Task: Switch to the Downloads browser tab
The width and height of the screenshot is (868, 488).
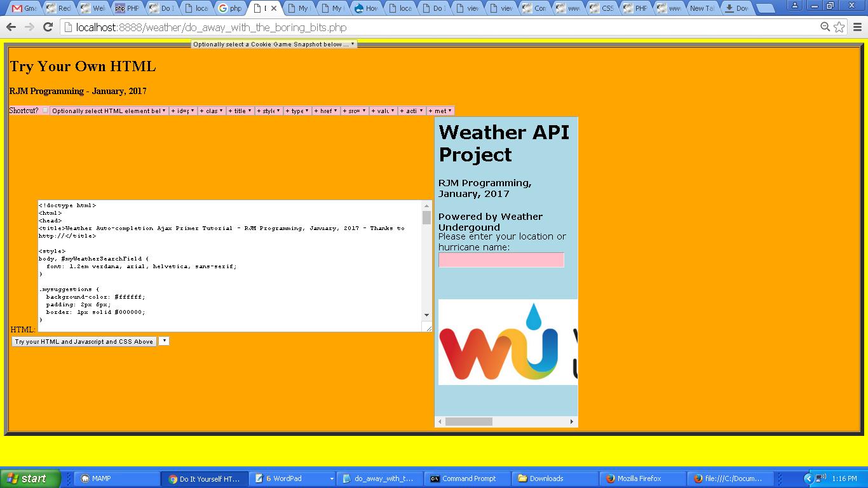Action: tap(736, 8)
